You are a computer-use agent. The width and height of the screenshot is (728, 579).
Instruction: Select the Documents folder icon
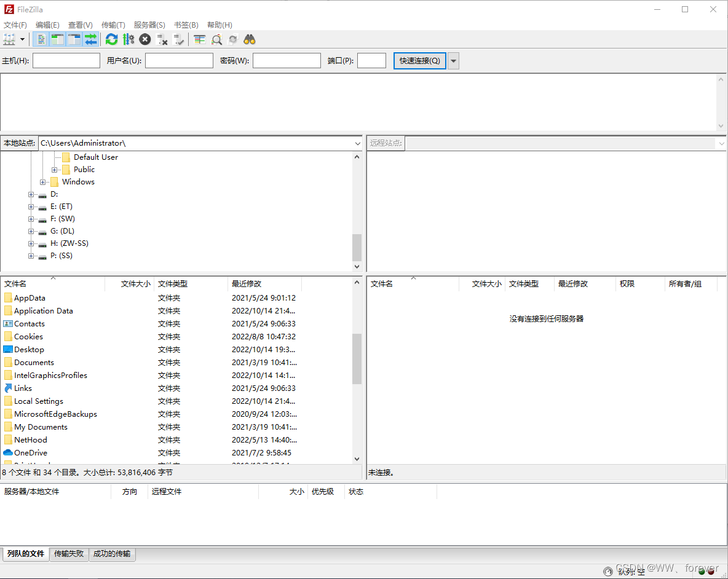(8, 363)
